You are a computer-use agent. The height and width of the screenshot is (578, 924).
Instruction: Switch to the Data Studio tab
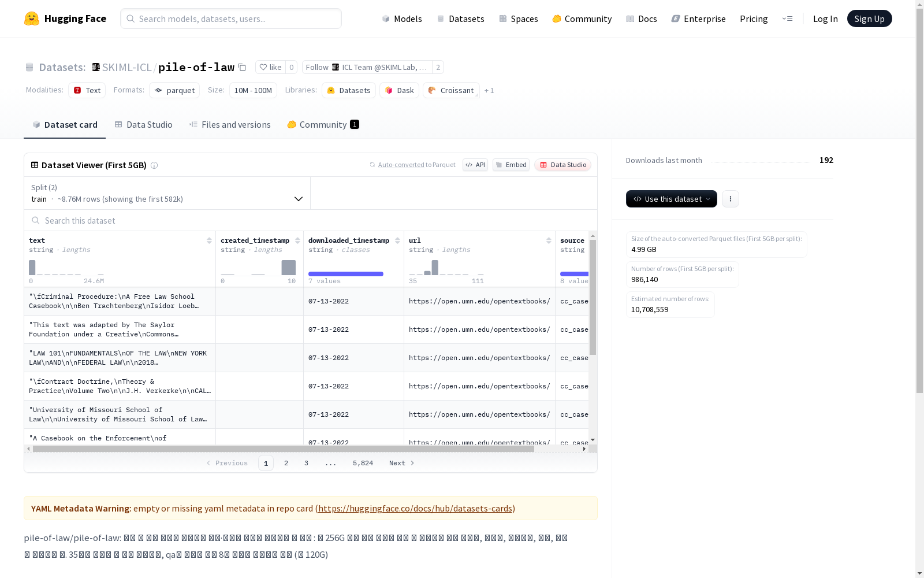[144, 125]
